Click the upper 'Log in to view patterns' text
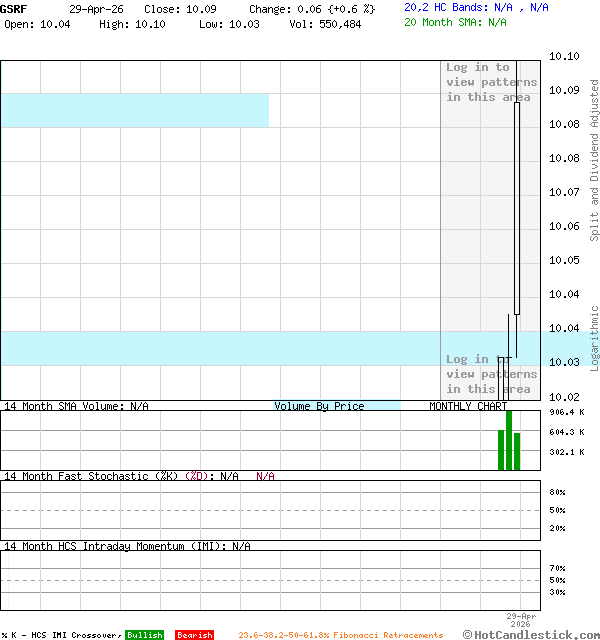 click(491, 82)
